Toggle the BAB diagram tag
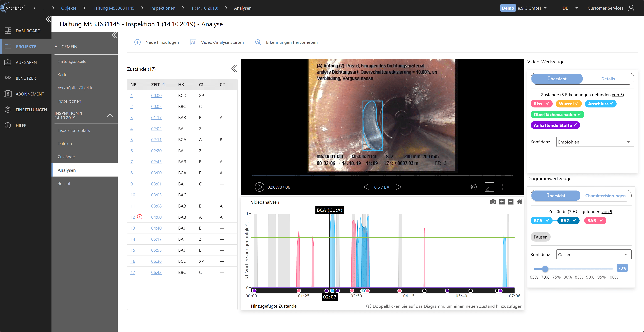 coord(595,221)
